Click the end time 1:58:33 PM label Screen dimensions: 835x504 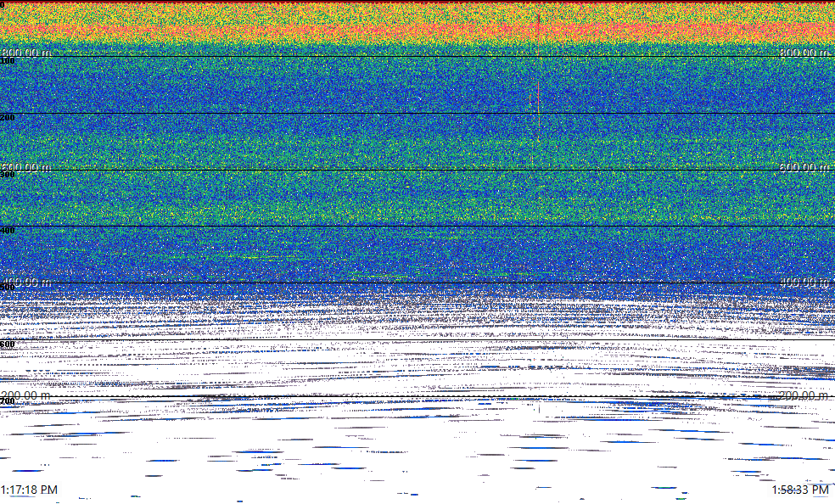pyautogui.click(x=800, y=490)
